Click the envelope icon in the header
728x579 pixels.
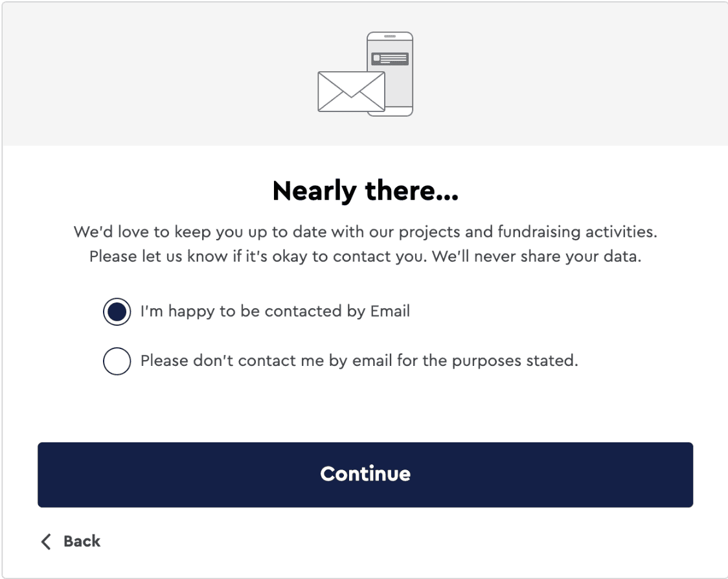pyautogui.click(x=350, y=91)
